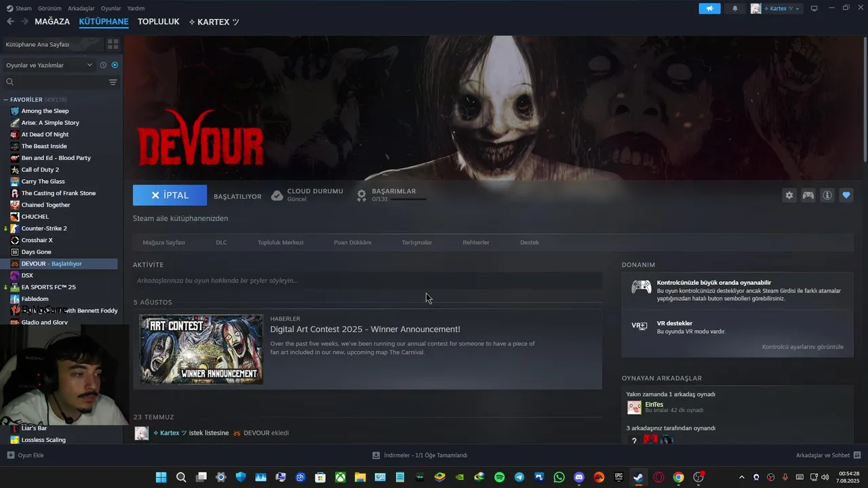
Task: Open DEVOUR game settings gear
Action: click(789, 195)
